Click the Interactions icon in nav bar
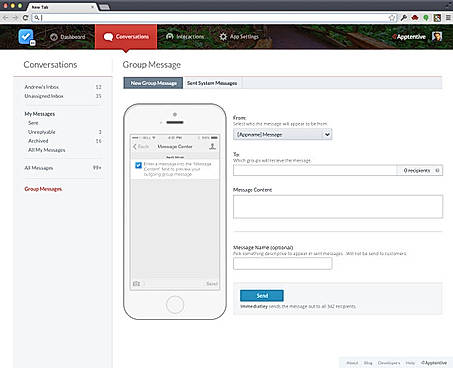 pos(170,36)
